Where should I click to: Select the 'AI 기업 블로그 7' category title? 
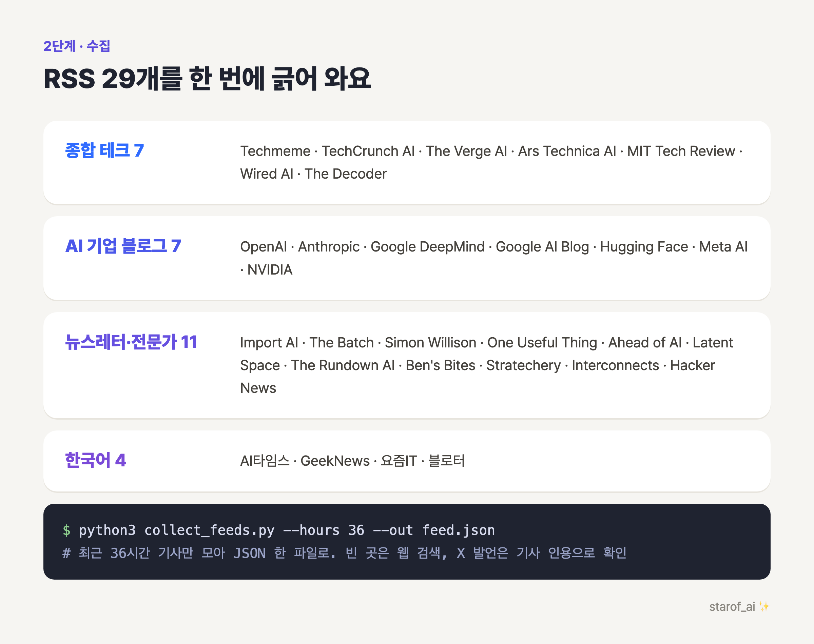[x=123, y=246]
